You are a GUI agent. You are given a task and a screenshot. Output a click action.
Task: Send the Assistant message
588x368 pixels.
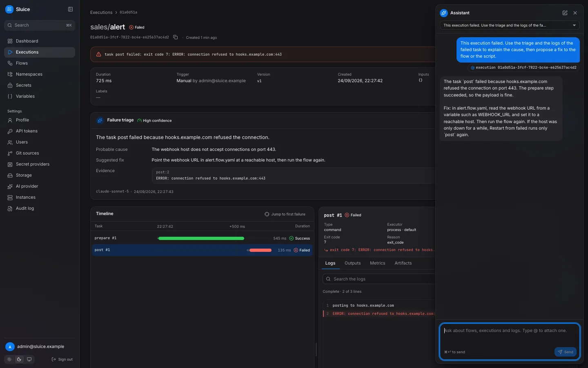click(x=566, y=352)
